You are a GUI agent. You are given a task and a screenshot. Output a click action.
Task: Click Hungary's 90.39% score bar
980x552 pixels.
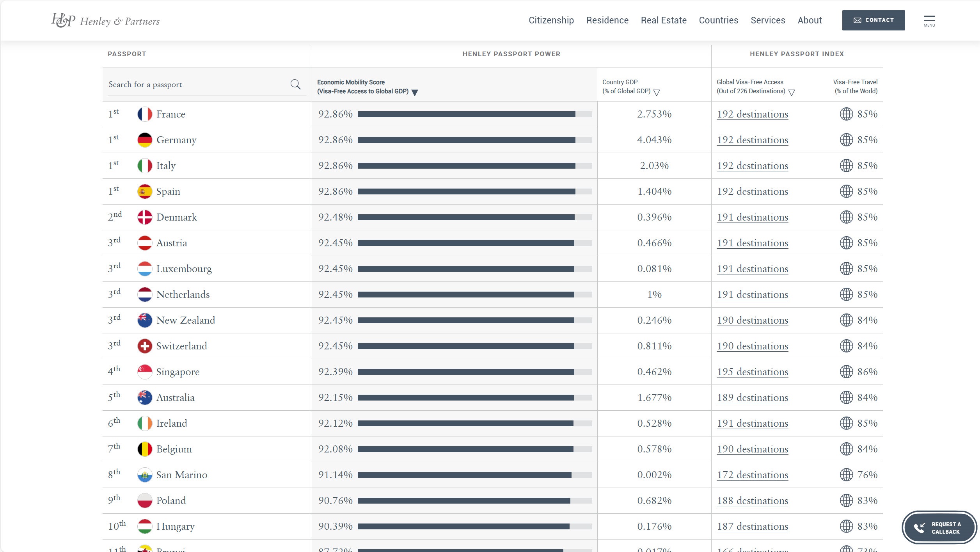tap(475, 526)
